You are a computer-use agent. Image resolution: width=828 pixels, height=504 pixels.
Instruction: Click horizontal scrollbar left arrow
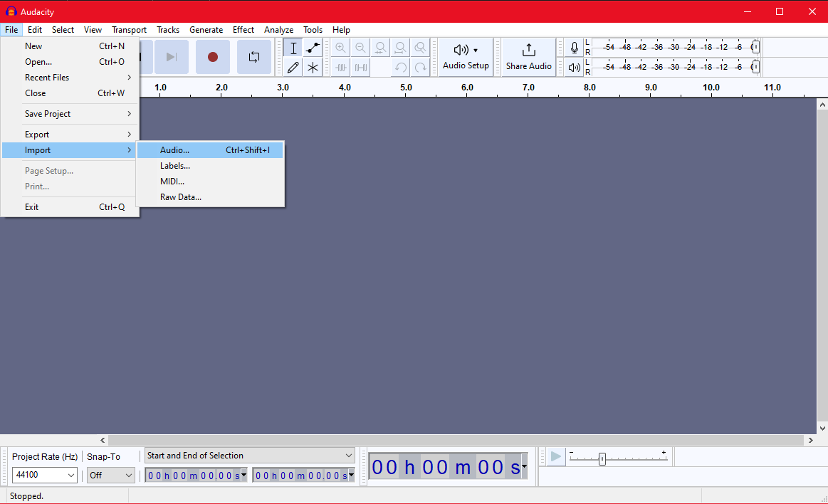click(x=103, y=440)
